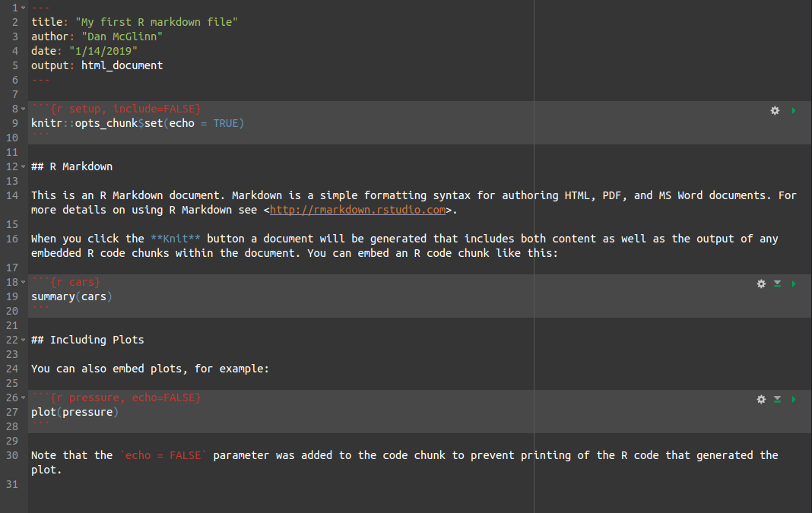
Task: Open chunk options gear for pressure chunk
Action: 761,399
